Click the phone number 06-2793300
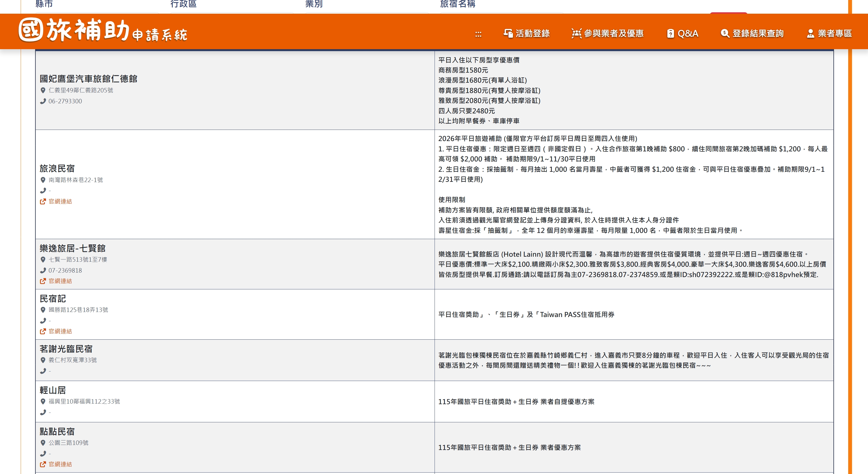Viewport: 868px width, 474px height. click(x=65, y=101)
